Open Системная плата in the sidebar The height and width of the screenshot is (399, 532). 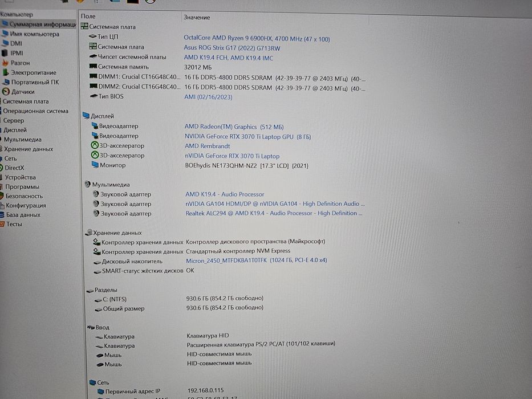26,101
